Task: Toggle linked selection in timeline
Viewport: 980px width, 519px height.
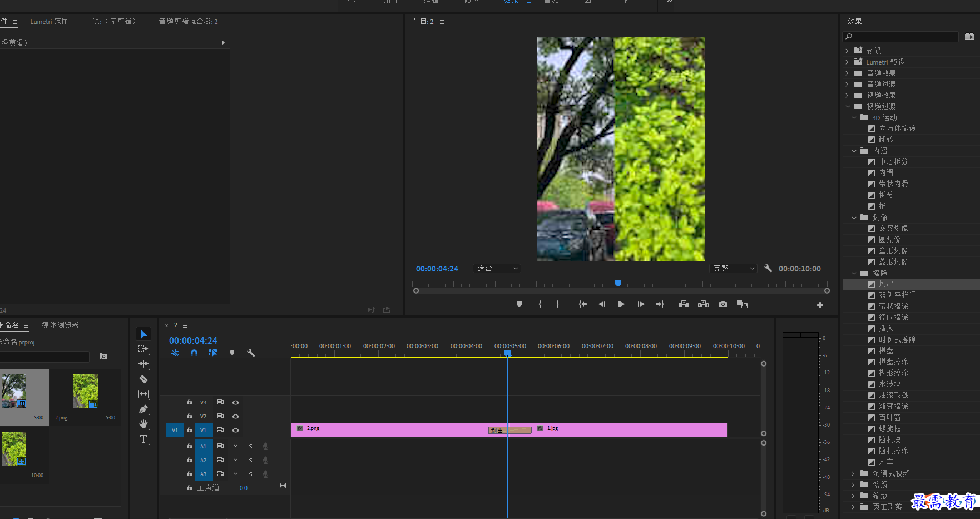Action: click(213, 353)
